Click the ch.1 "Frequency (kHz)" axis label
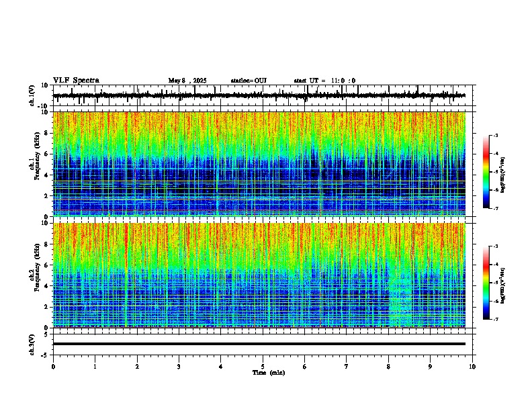 click(38, 156)
